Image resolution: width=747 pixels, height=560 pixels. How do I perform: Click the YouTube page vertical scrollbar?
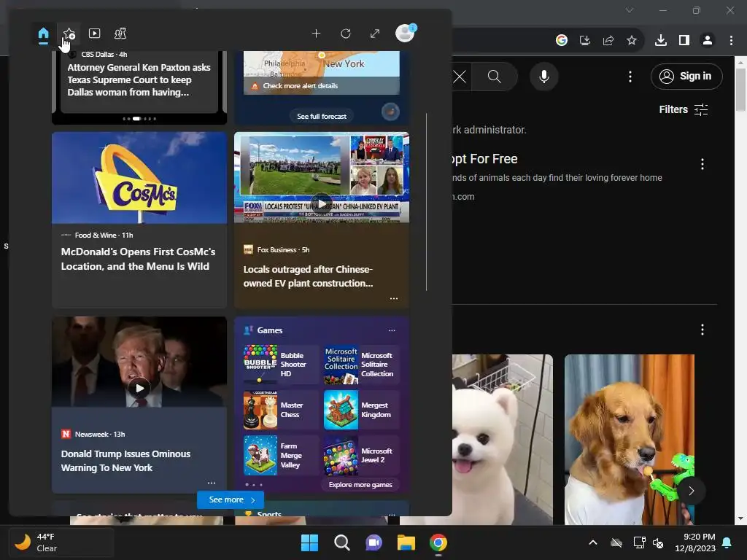click(x=740, y=90)
